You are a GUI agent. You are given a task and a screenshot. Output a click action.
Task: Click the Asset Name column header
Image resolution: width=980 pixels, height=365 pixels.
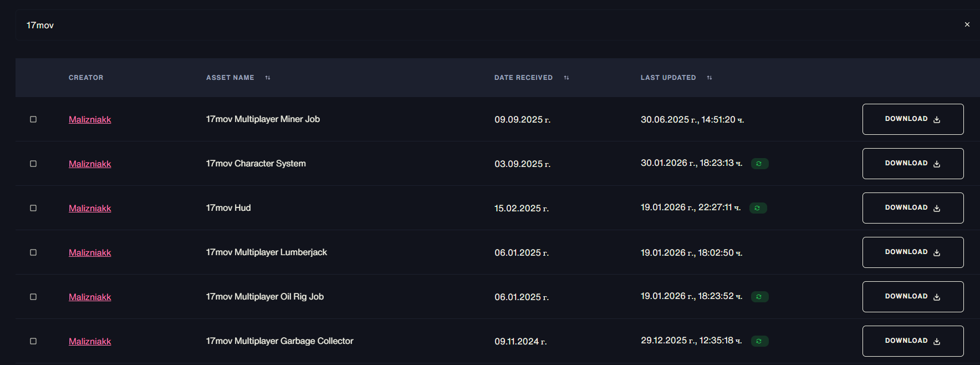tap(230, 78)
